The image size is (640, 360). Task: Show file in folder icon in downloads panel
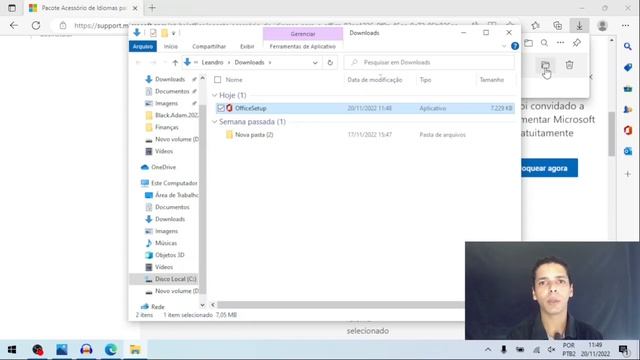[x=545, y=65]
